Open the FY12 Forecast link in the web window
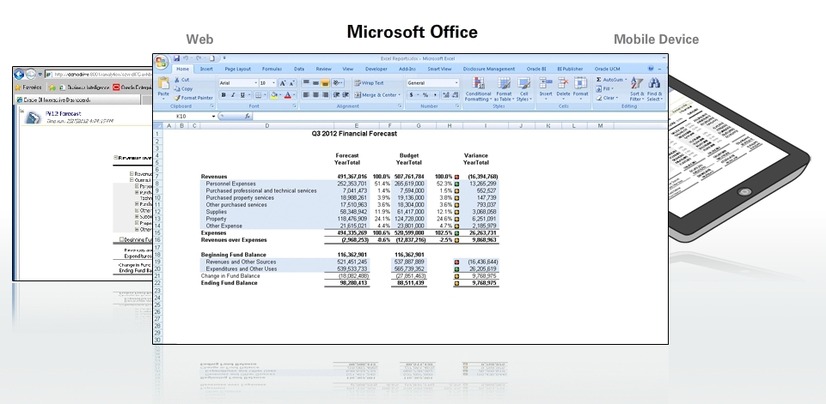The width and height of the screenshot is (826, 404). coord(63,114)
